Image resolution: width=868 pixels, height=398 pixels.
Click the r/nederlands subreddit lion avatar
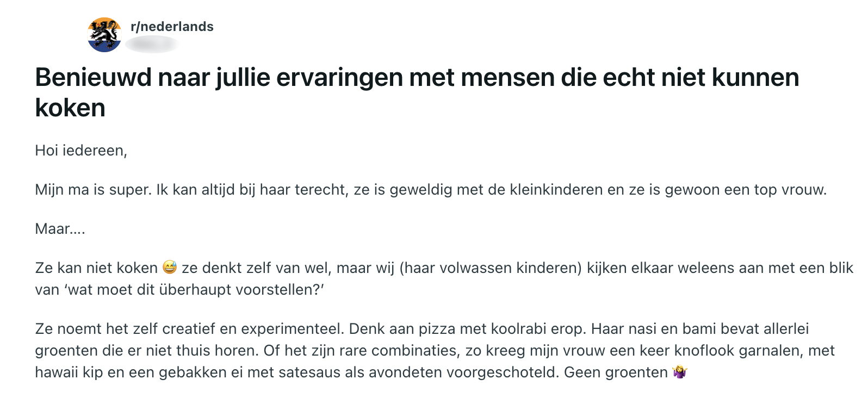pyautogui.click(x=104, y=35)
